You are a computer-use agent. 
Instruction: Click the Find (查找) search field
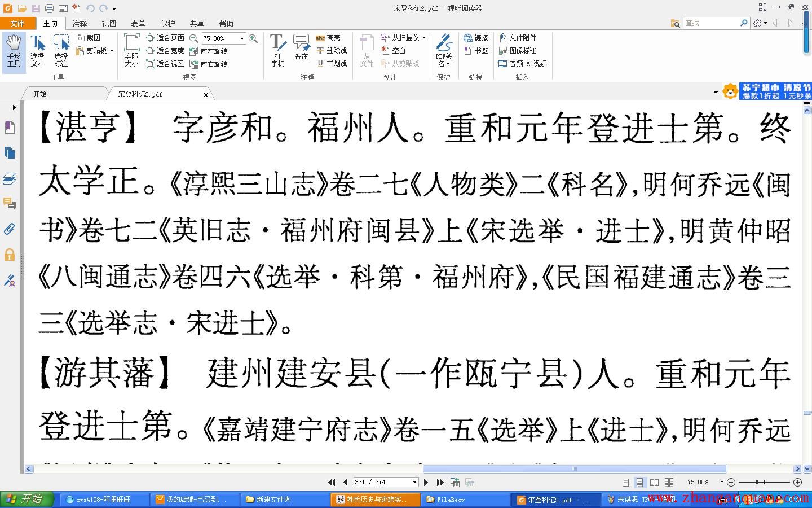tap(711, 23)
